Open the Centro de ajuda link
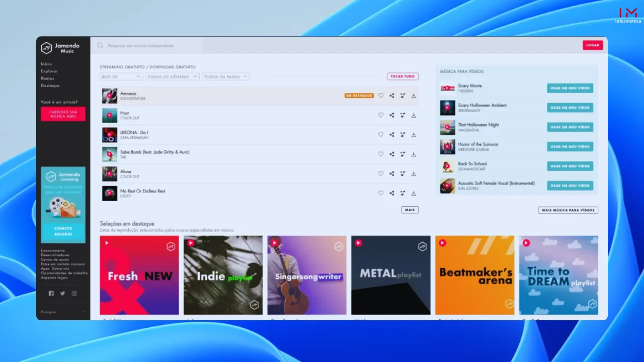Viewport: 644px width, 362px height. [x=55, y=259]
